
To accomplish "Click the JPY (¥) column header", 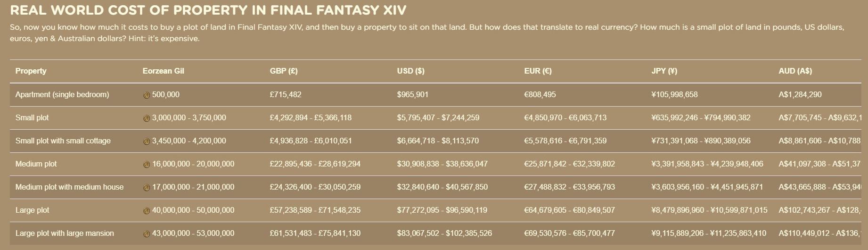I will pos(664,71).
